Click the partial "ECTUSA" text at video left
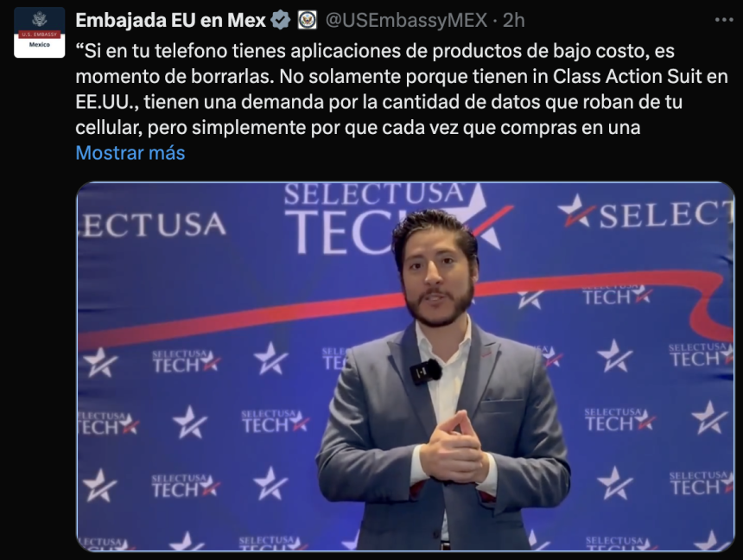Image resolution: width=743 pixels, height=560 pixels. coord(152,225)
